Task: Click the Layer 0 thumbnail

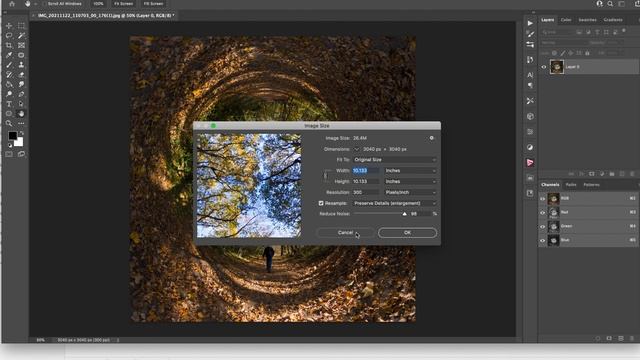Action: [557, 67]
